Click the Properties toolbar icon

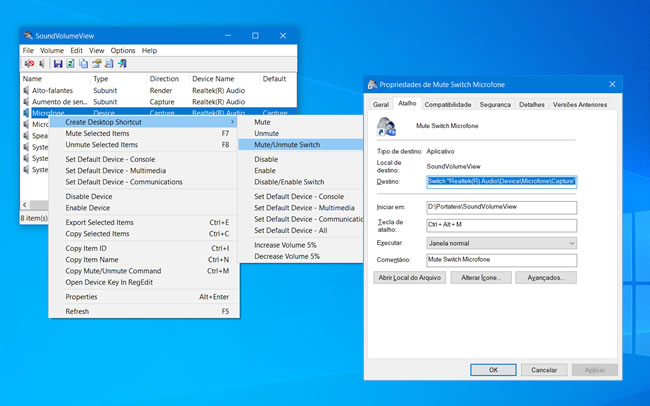pyautogui.click(x=97, y=64)
